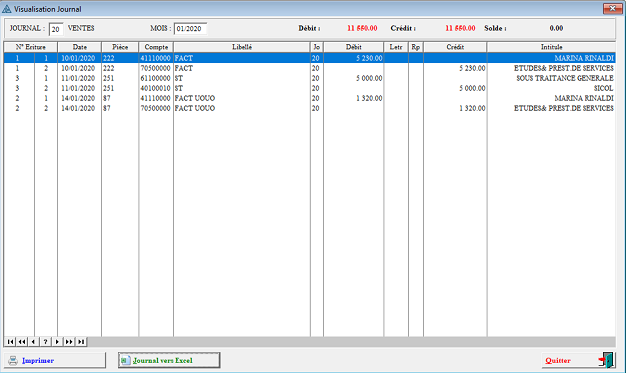Click SICOL intitule cell
The width and height of the screenshot is (626, 373).
[x=603, y=88]
